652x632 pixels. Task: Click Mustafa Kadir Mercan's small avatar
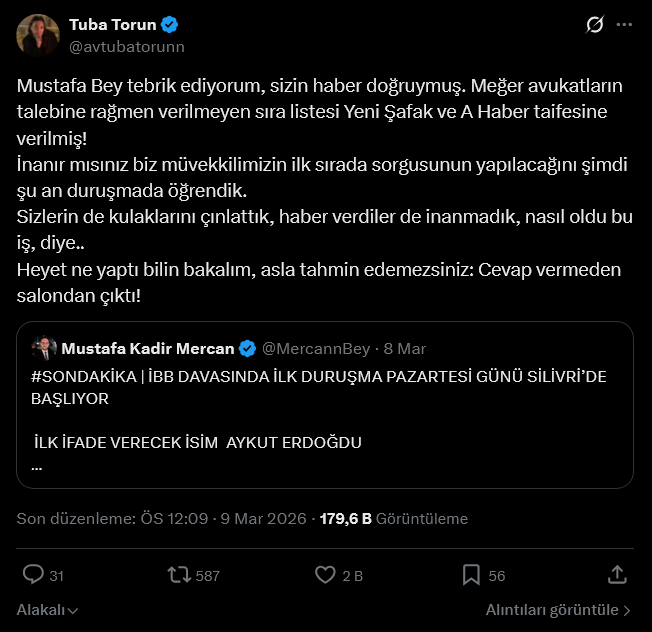pyautogui.click(x=45, y=349)
